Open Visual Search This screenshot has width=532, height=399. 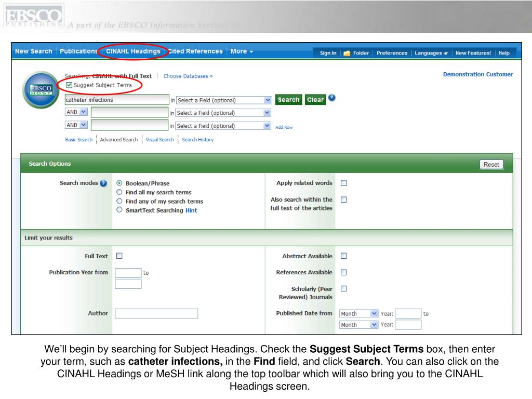click(x=160, y=139)
